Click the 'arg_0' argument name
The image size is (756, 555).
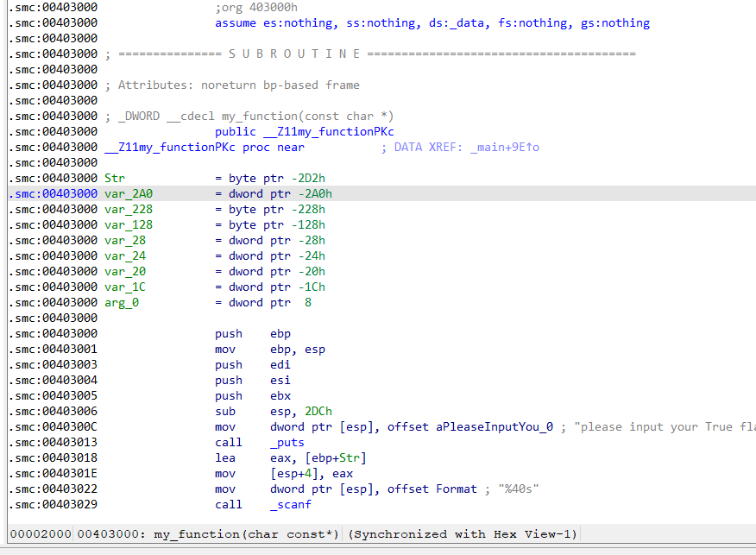coord(122,302)
